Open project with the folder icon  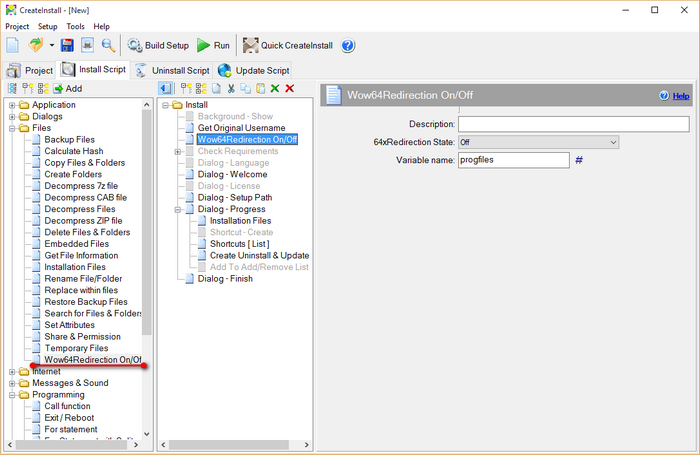point(35,45)
